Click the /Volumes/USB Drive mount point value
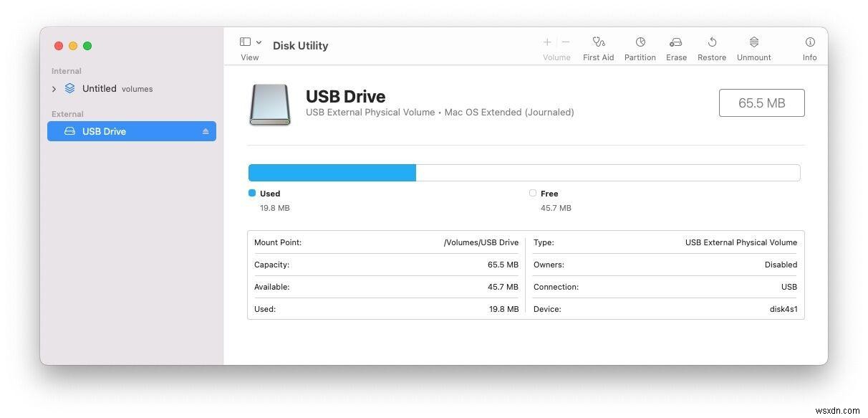Screen dimensions: 868x418 click(x=481, y=242)
